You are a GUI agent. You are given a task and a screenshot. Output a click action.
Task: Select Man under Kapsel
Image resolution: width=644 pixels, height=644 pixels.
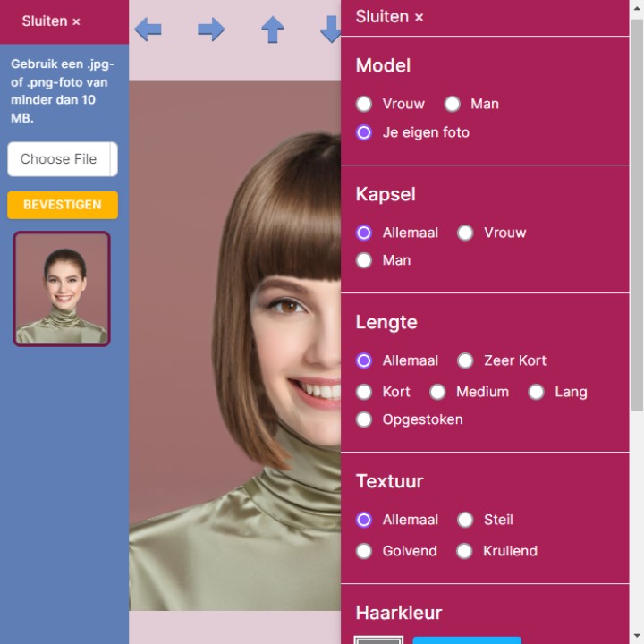point(364,260)
